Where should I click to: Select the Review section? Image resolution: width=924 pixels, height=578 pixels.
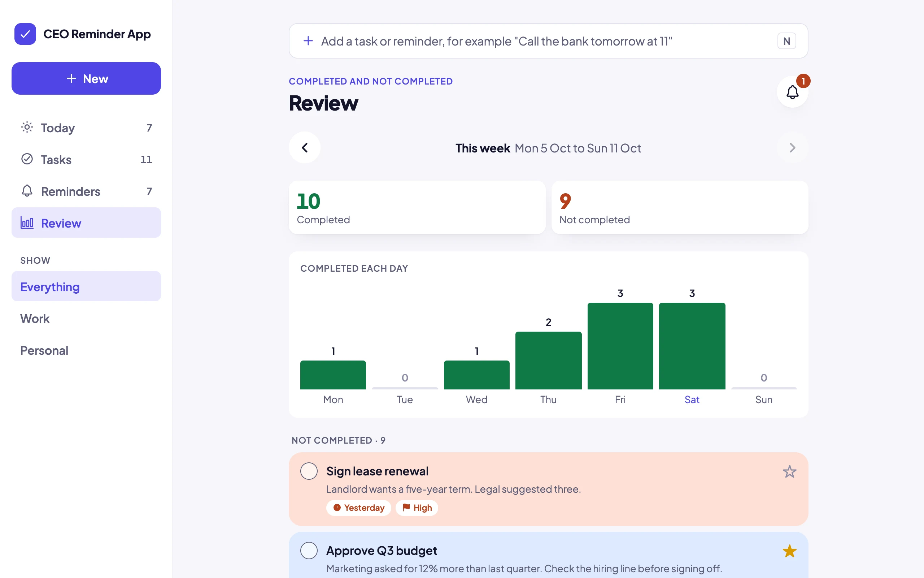[86, 223]
